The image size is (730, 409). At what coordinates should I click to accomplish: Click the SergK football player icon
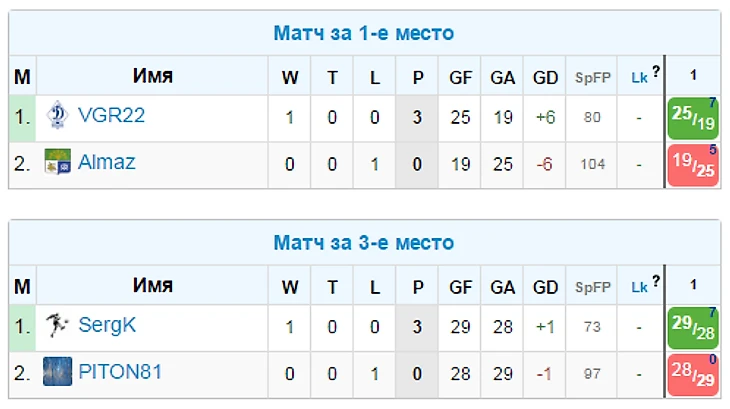tap(57, 325)
